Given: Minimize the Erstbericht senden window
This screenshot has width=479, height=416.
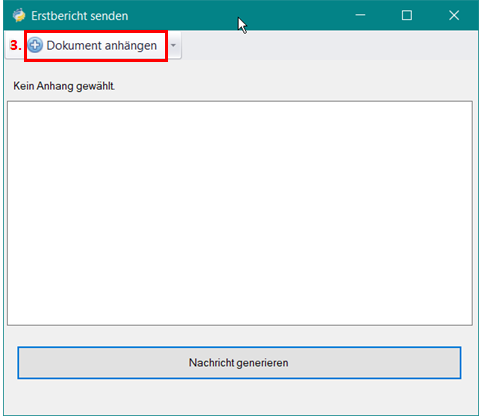Looking at the screenshot, I should 360,15.
